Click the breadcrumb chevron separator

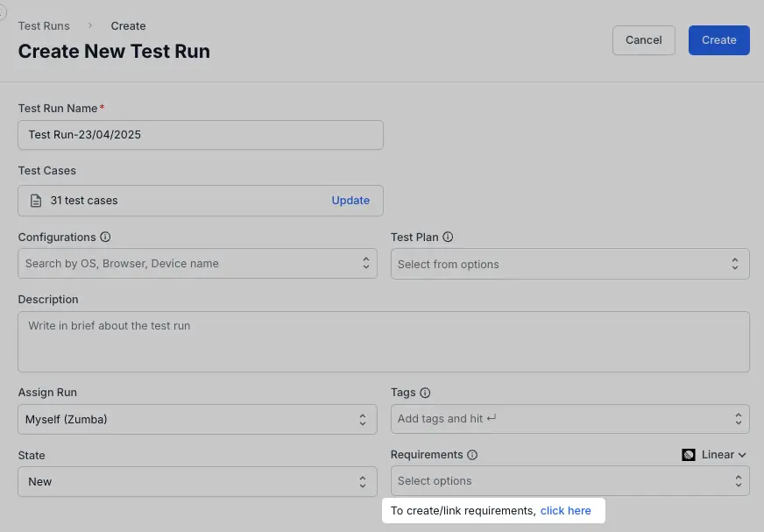[90, 26]
